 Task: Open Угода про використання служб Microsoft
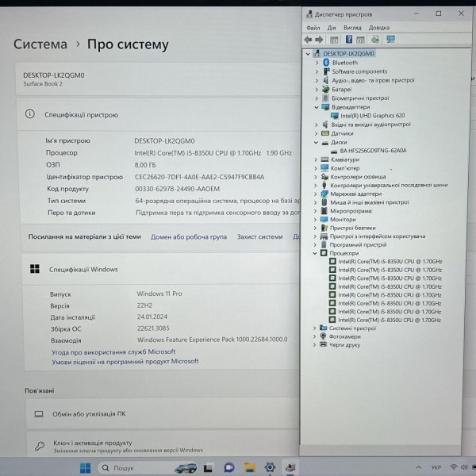(113, 351)
